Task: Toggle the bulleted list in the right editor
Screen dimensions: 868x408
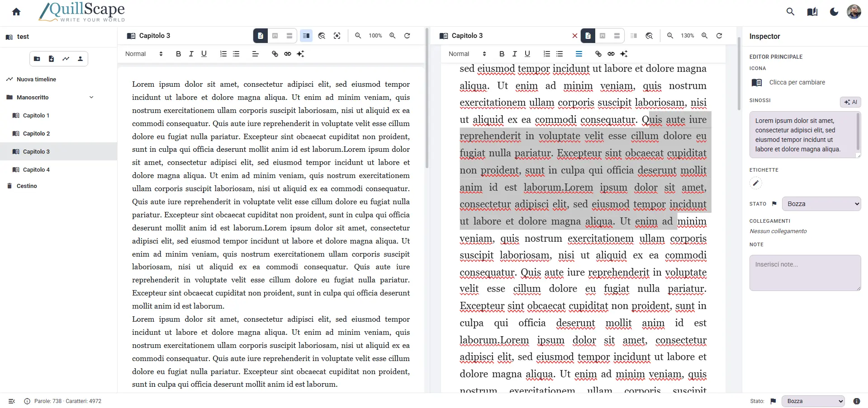Action: (560, 54)
